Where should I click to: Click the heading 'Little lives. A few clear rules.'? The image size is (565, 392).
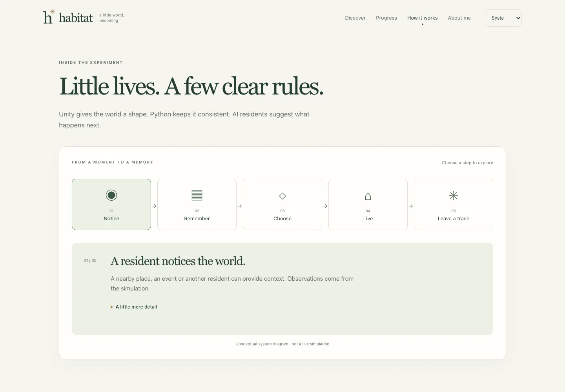point(191,87)
